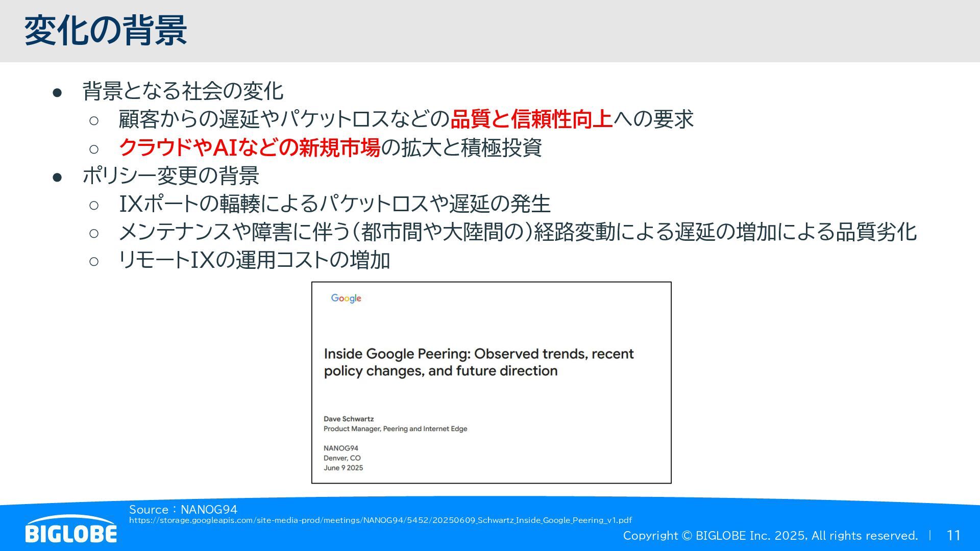The height and width of the screenshot is (551, 980).
Task: Click the red text 品質と信頼性向上
Action: pos(531,119)
